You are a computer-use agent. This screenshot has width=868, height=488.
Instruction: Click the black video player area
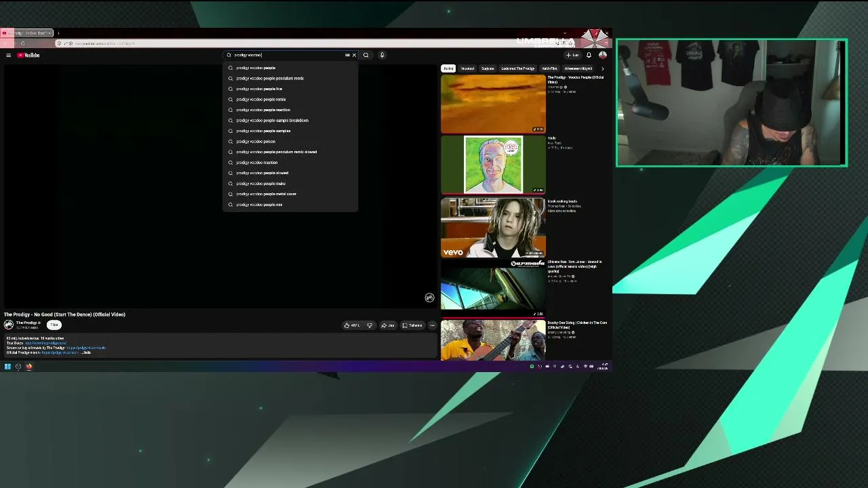point(220,186)
